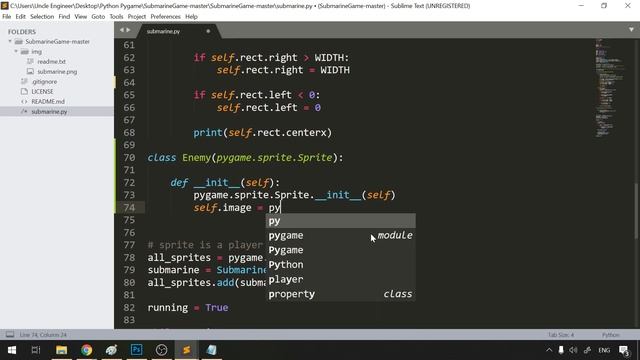
Task: Open the OBS Studio taskbar icon
Action: pos(162,350)
